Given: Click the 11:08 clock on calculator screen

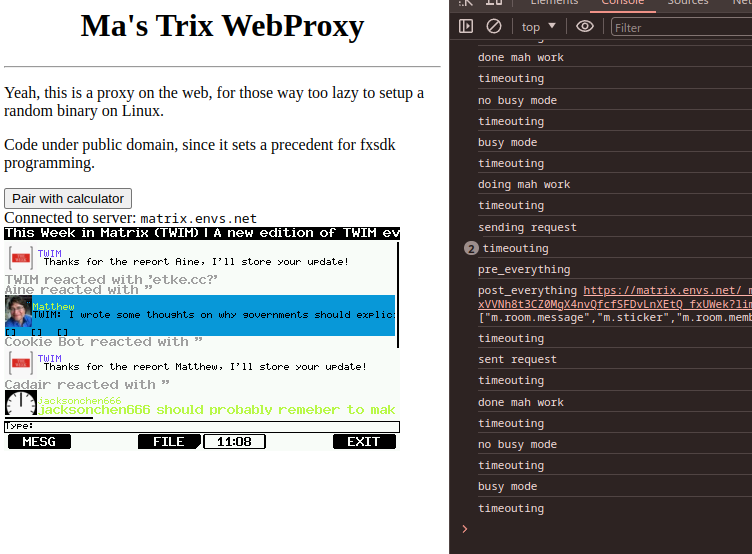Looking at the screenshot, I should click(234, 441).
